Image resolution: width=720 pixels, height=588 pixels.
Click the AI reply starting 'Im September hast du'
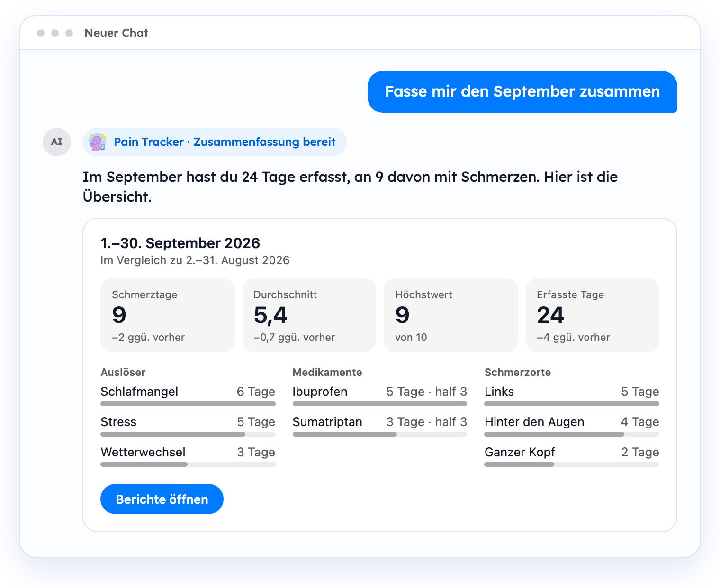[x=351, y=187]
